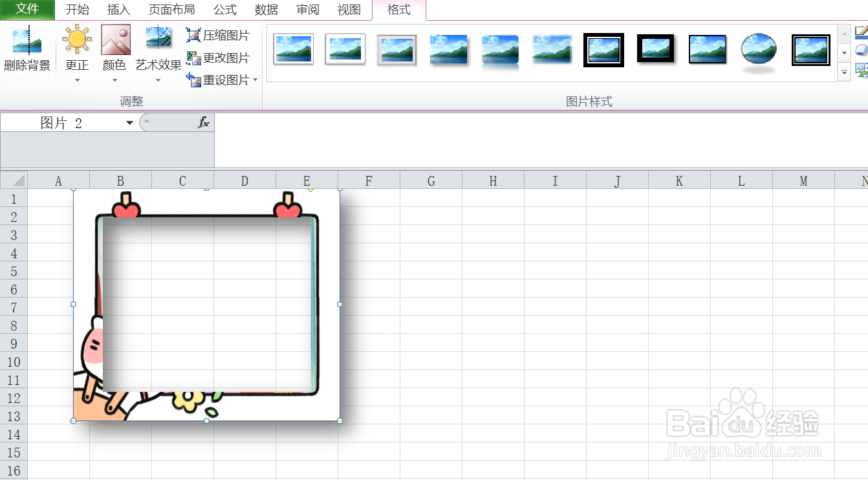
Task: Select column G header
Action: 431,180
